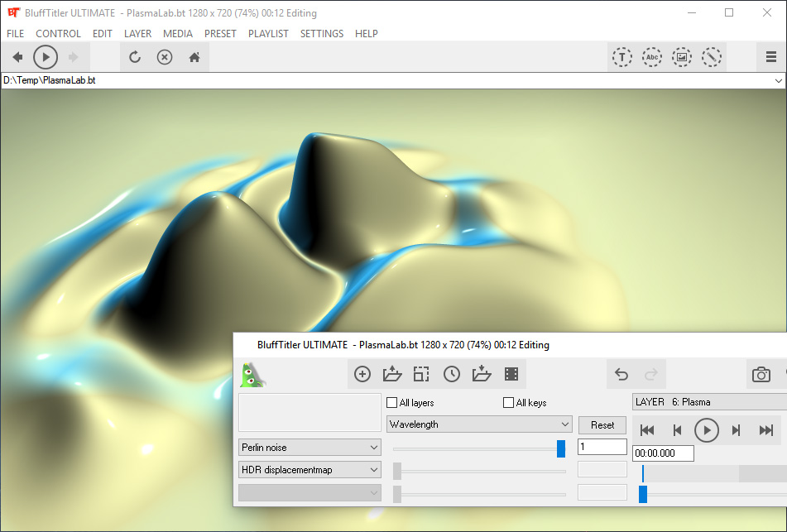The width and height of the screenshot is (787, 532).
Task: Click the disabled second value field
Action: (602, 470)
